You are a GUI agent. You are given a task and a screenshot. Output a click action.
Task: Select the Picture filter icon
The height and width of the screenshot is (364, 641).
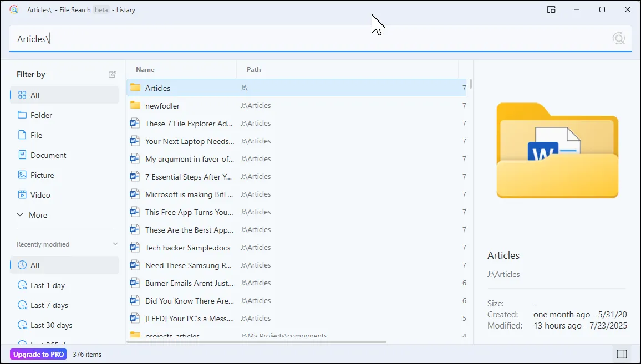(x=22, y=175)
